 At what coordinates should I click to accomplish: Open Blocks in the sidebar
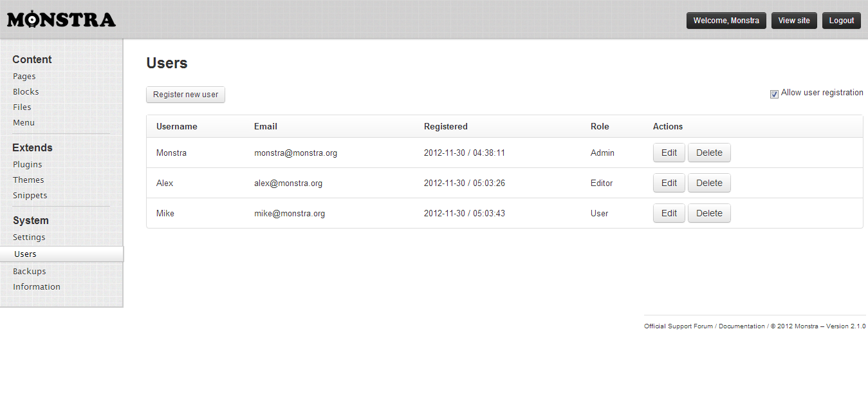click(x=26, y=91)
